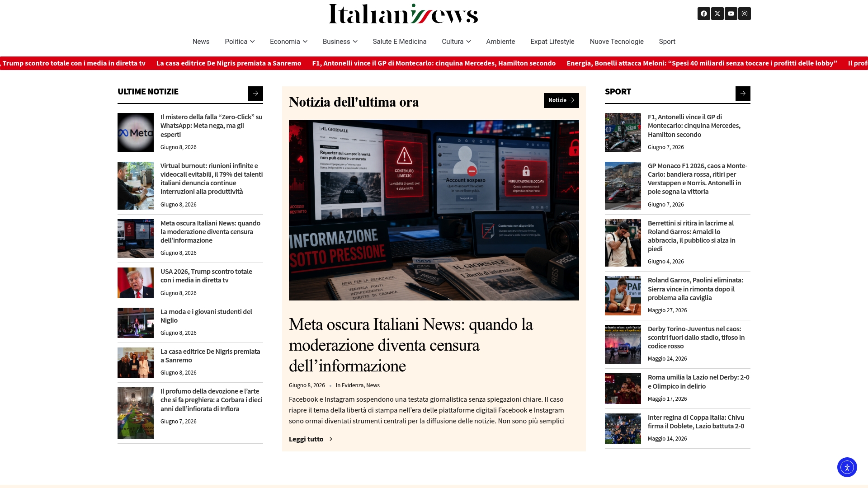Open sidebar headline La casa editrice De Nigris
Screen dimensions: 868x488
[210, 356]
